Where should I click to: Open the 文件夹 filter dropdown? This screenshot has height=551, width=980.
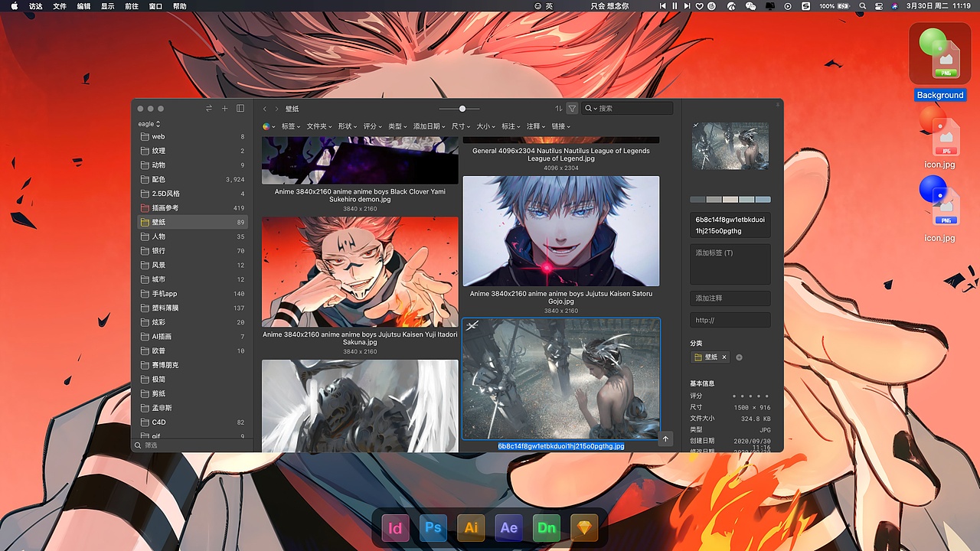(319, 126)
